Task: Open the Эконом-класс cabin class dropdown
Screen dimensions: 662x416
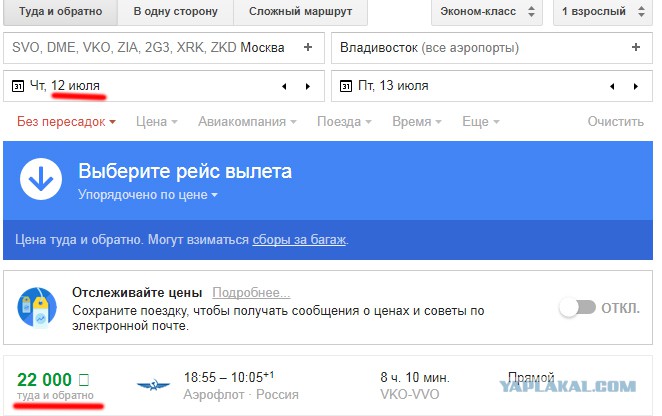Action: tap(487, 11)
